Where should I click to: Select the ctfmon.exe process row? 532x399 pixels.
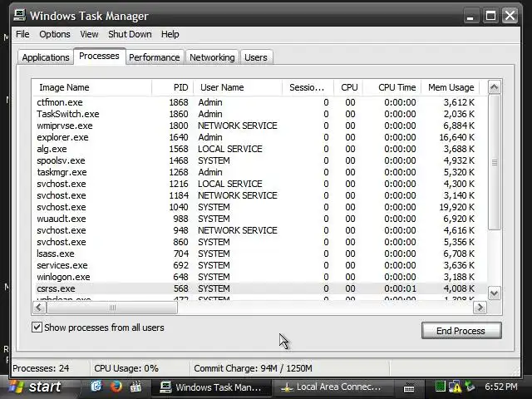pos(260,102)
